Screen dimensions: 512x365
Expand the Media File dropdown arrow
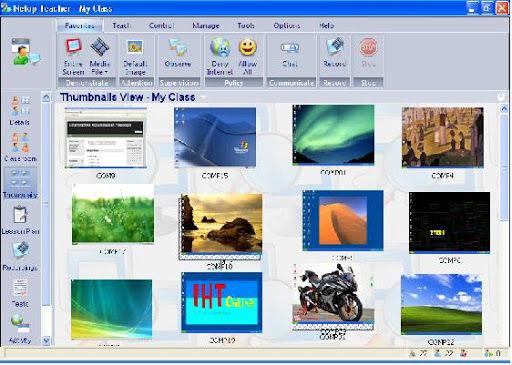(106, 72)
